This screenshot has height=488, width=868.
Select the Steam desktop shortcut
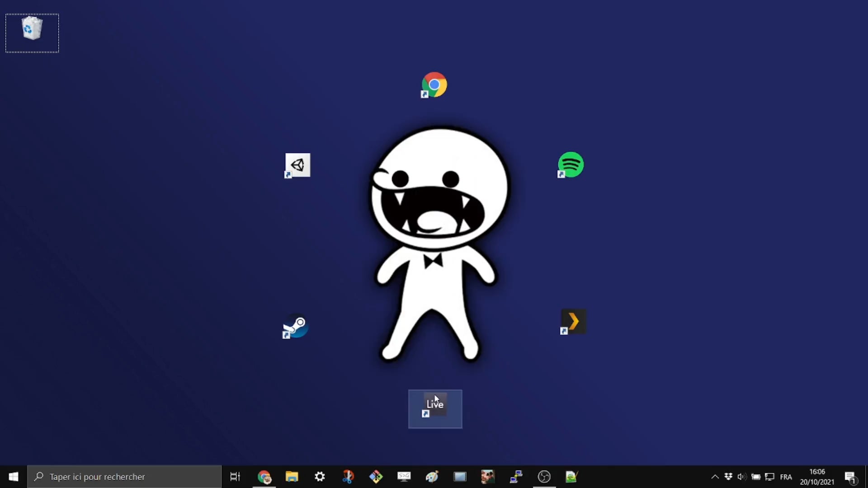click(x=295, y=326)
